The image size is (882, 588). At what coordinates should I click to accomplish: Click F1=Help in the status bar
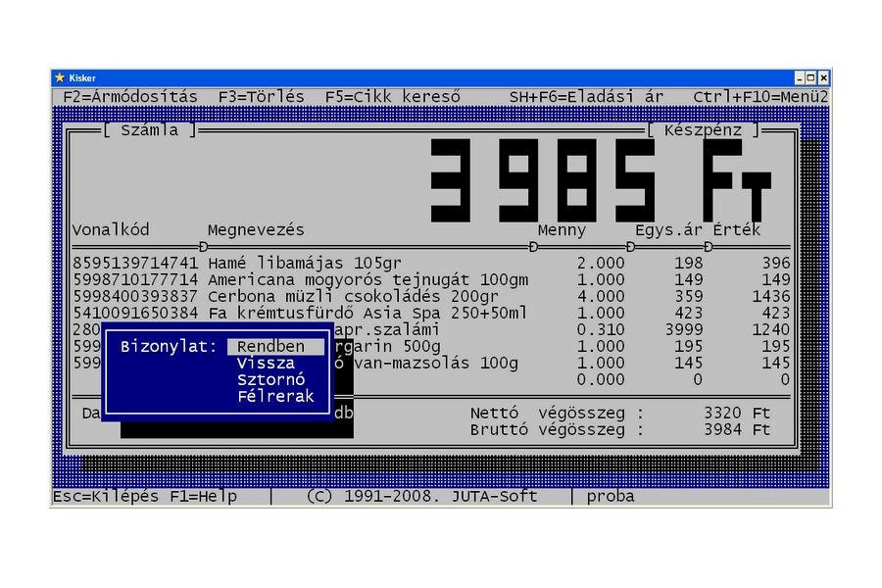click(x=203, y=497)
